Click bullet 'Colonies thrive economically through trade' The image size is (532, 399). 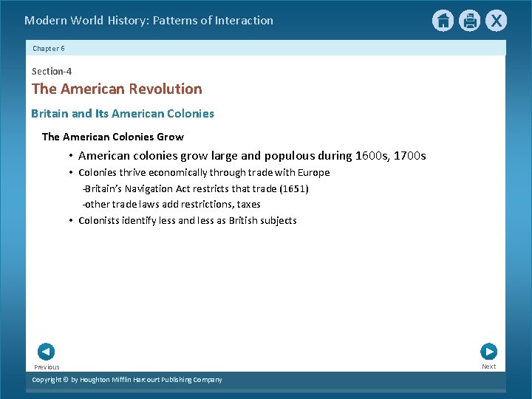pyautogui.click(x=204, y=173)
